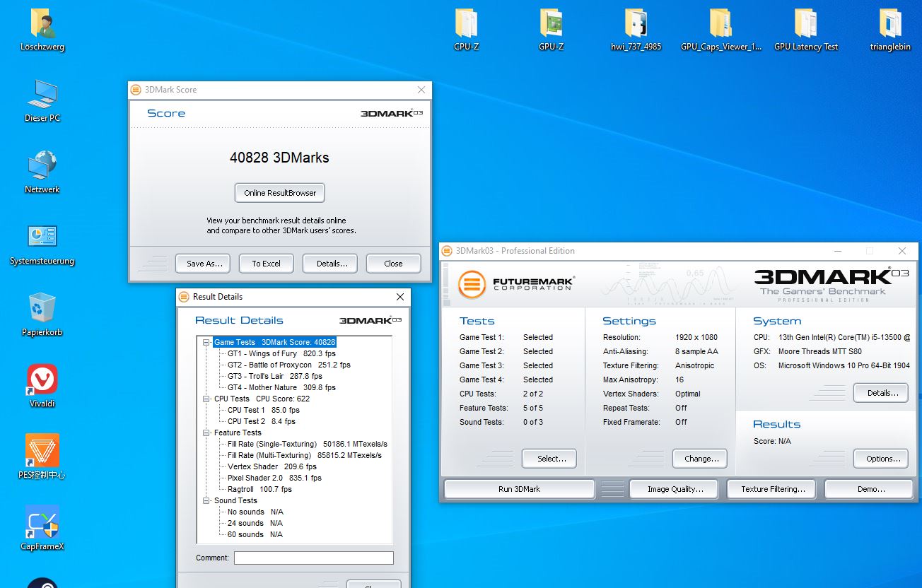Click the 3DMark03 Professional Edition title icon
922x588 pixels.
click(448, 250)
